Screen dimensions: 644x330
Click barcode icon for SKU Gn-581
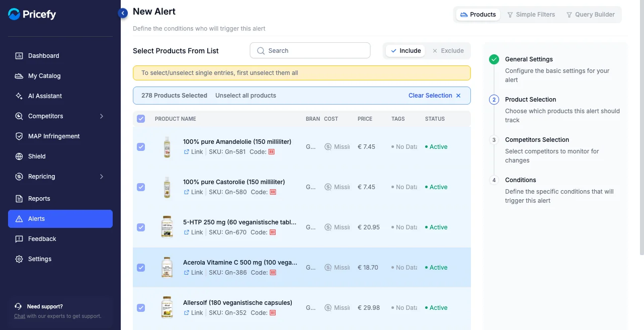[x=272, y=152]
